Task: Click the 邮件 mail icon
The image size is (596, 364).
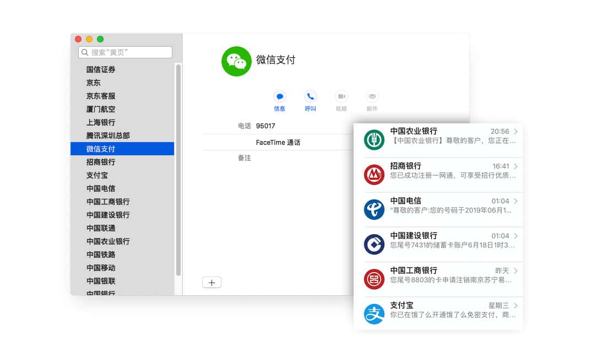Action: tap(372, 97)
